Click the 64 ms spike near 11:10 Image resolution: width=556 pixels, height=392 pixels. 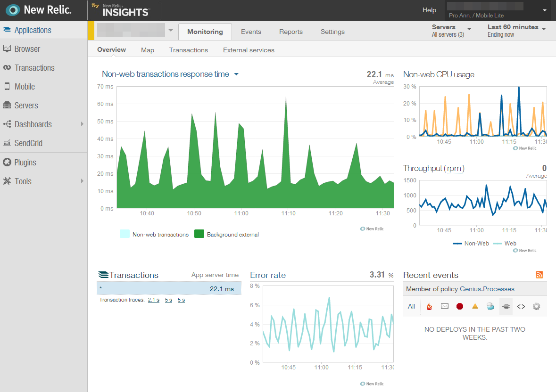[x=286, y=98]
